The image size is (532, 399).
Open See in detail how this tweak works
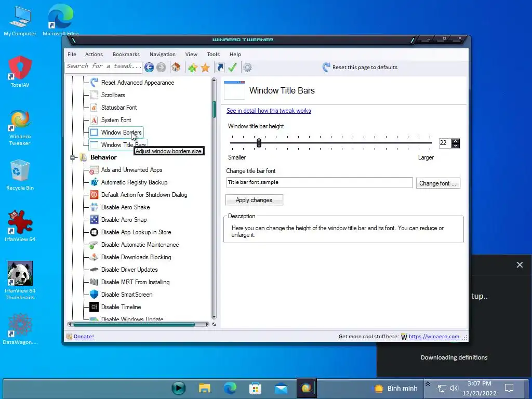tap(269, 111)
